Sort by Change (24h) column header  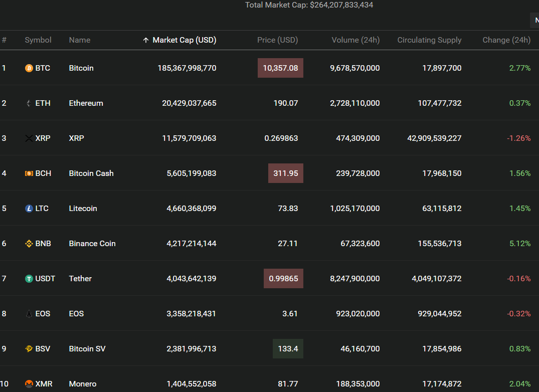pos(506,40)
